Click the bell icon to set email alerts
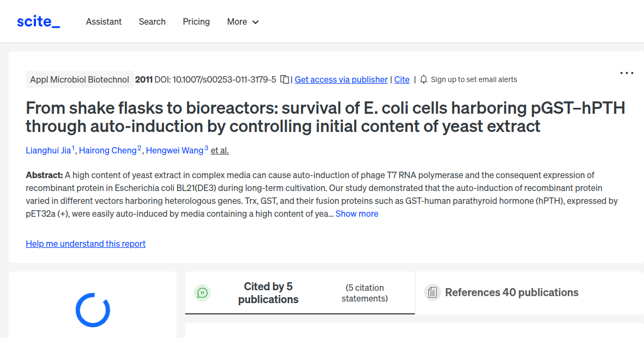 [423, 79]
